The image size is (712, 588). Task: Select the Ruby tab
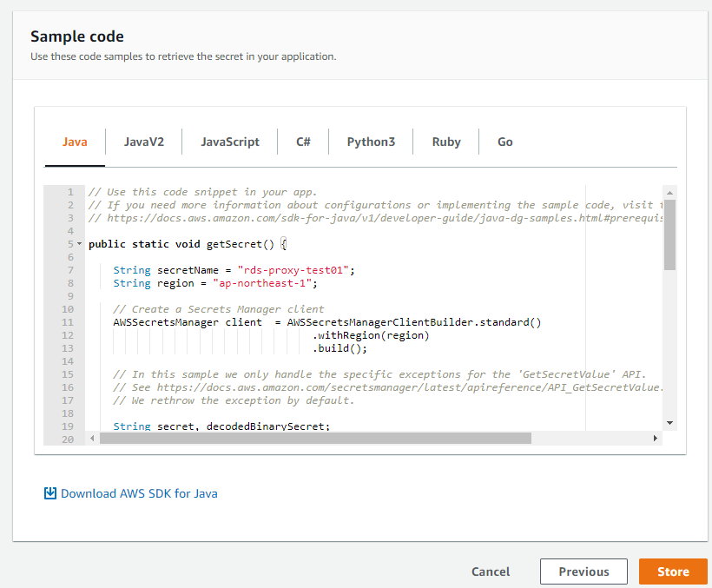coord(446,142)
